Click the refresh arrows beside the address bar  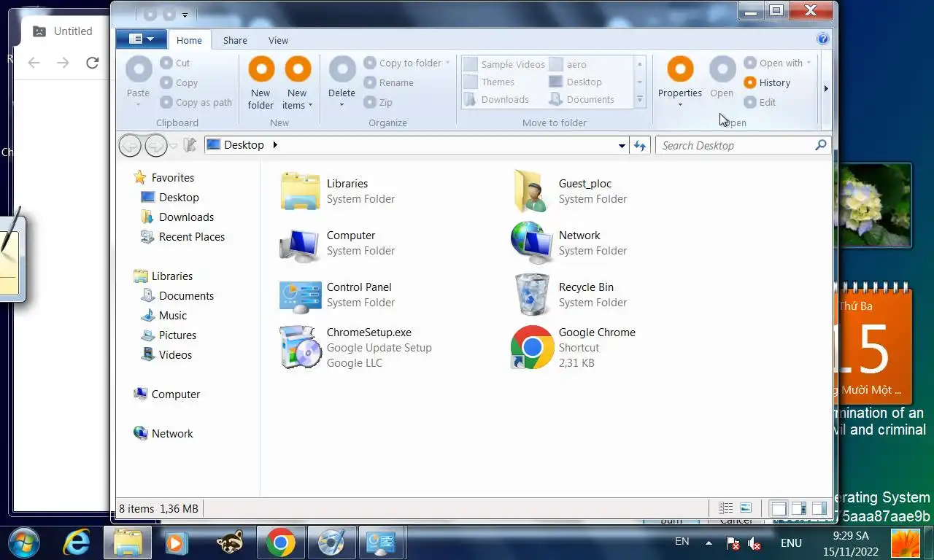[640, 146]
